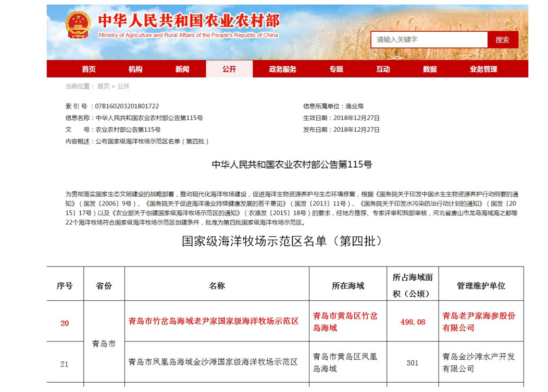Open the 首页 menu item
This screenshot has width=548, height=392.
pyautogui.click(x=89, y=69)
